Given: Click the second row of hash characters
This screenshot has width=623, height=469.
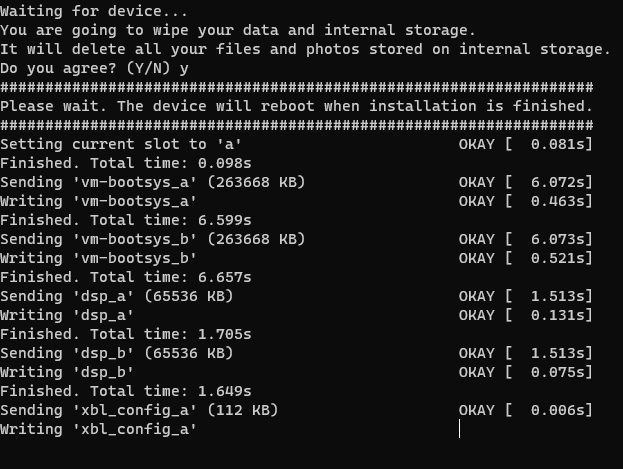Looking at the screenshot, I should pyautogui.click(x=296, y=125).
